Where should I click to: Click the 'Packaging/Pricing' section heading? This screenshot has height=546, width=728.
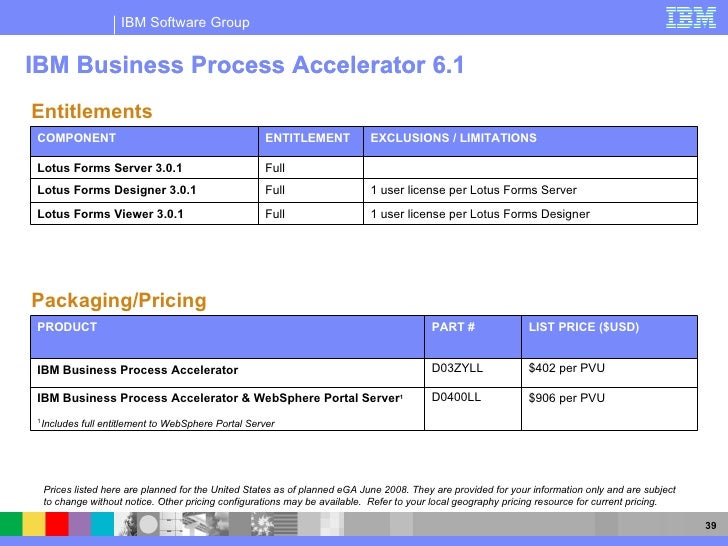119,300
